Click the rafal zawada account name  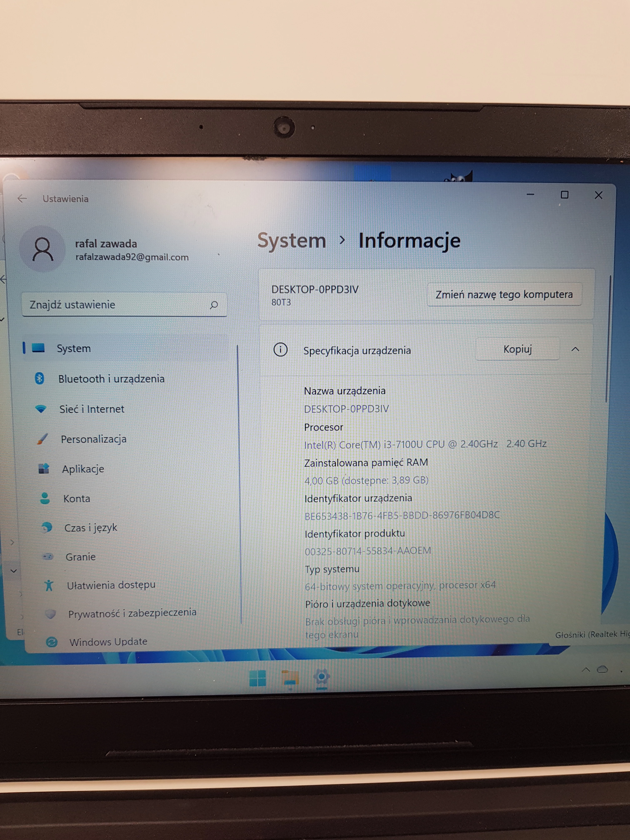(106, 243)
